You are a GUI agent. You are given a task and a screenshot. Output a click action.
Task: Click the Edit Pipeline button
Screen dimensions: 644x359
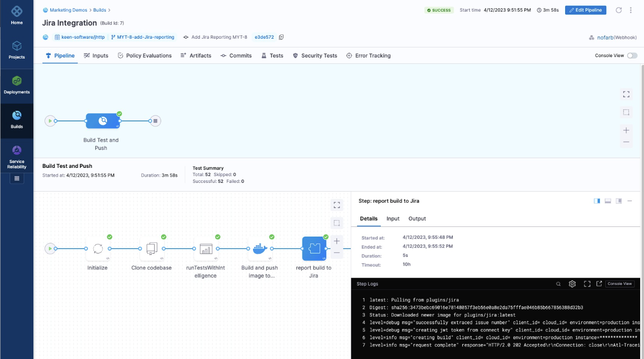point(585,10)
